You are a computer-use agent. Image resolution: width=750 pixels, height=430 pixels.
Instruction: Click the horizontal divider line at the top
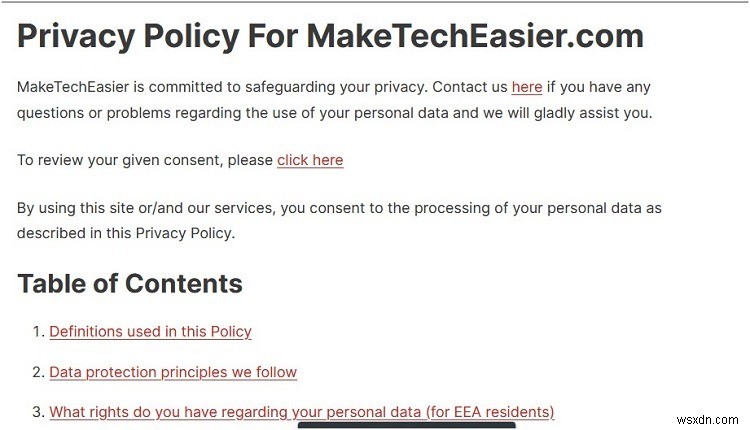[x=375, y=3]
